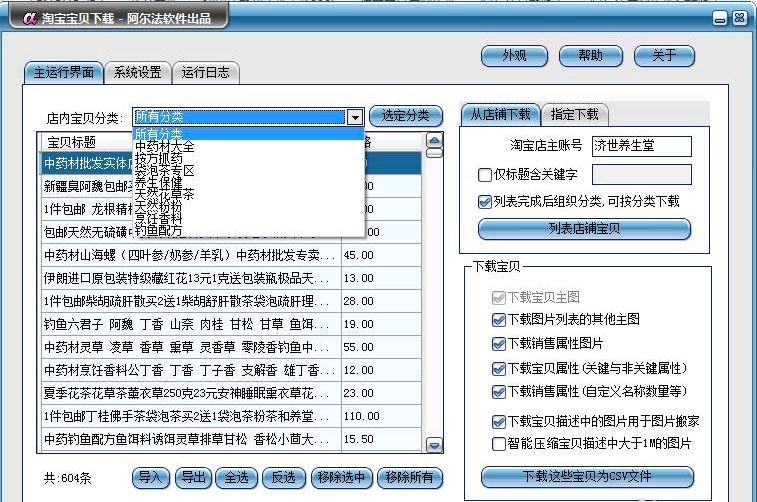Toggle 下载图片列表的其他主图 checkbox
The height and width of the screenshot is (502, 757).
click(499, 320)
